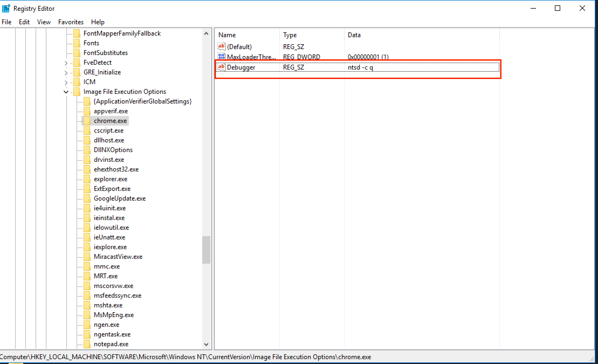Expand the ICM registry key
Screen dimensions: 598x364
(66, 82)
